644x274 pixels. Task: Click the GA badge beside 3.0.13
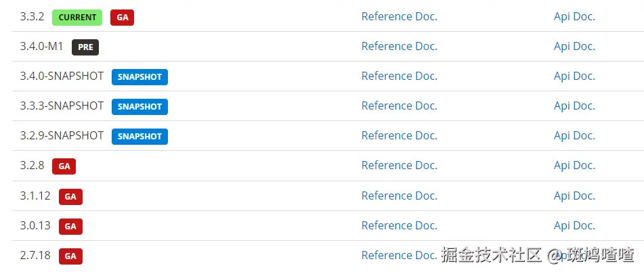[70, 227]
